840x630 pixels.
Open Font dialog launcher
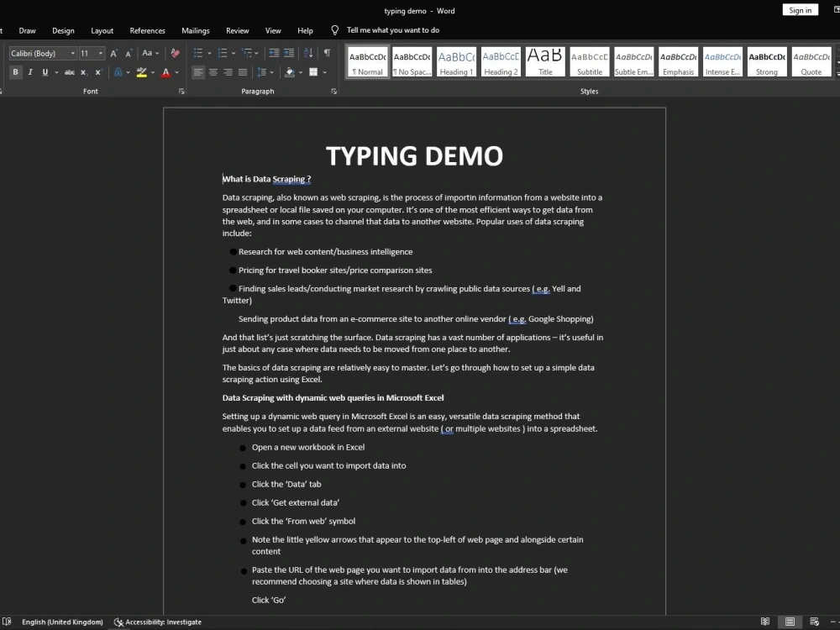181,92
